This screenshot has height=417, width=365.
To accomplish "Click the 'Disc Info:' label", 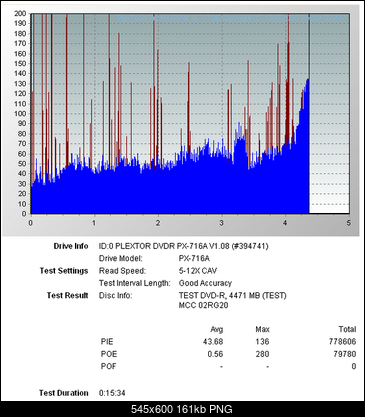I will click(x=115, y=296).
